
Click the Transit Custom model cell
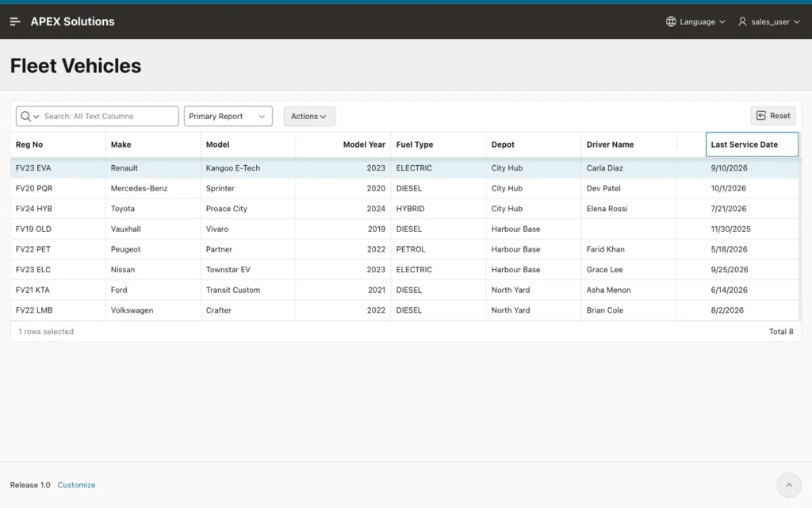248,290
